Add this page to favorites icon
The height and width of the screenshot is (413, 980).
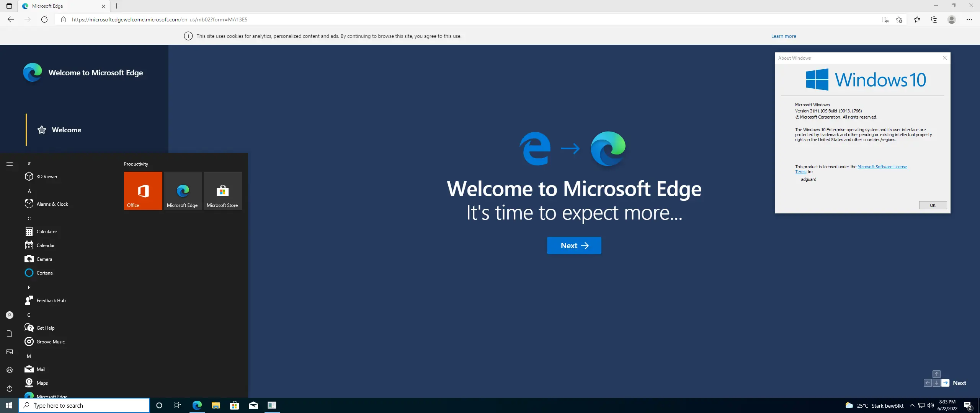tap(899, 20)
